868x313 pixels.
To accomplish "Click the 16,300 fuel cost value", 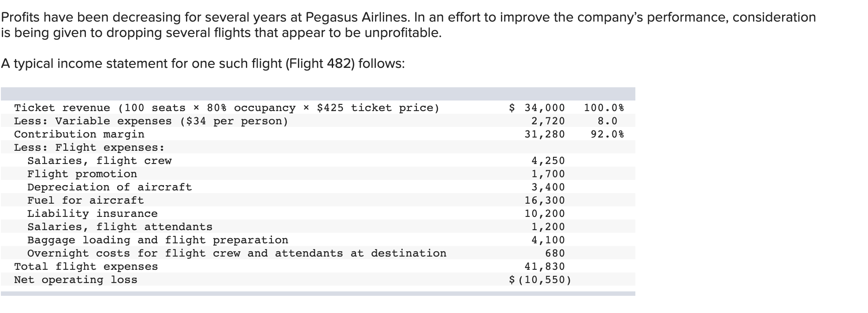I will coord(545,201).
